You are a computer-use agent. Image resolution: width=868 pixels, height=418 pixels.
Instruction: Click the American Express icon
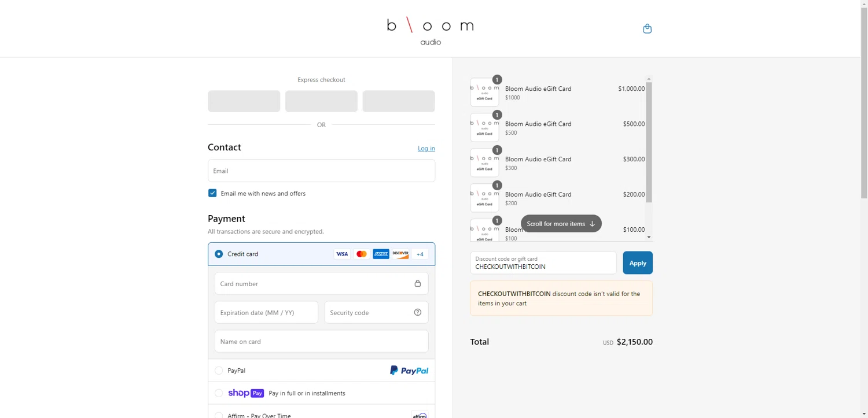point(381,254)
